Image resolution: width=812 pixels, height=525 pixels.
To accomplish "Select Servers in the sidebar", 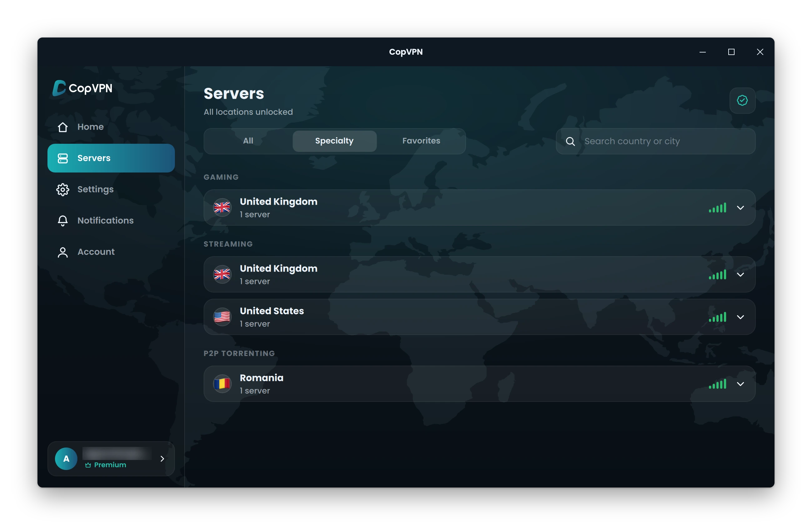I will click(111, 158).
